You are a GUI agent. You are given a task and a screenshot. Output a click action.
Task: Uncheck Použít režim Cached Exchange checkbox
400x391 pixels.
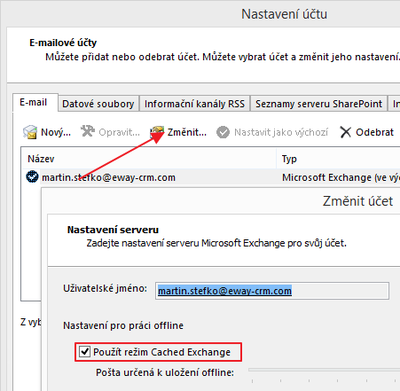85,351
